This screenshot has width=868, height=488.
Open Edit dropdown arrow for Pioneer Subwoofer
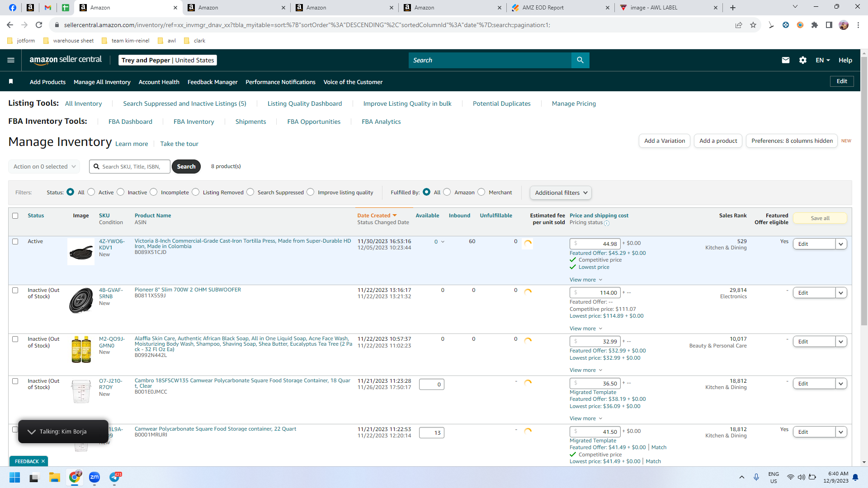[841, 293]
